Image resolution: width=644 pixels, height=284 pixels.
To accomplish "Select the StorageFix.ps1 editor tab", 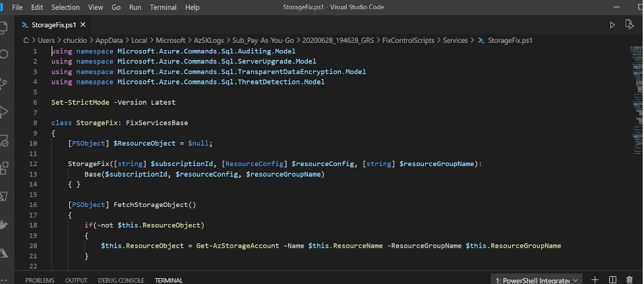I will pos(54,25).
